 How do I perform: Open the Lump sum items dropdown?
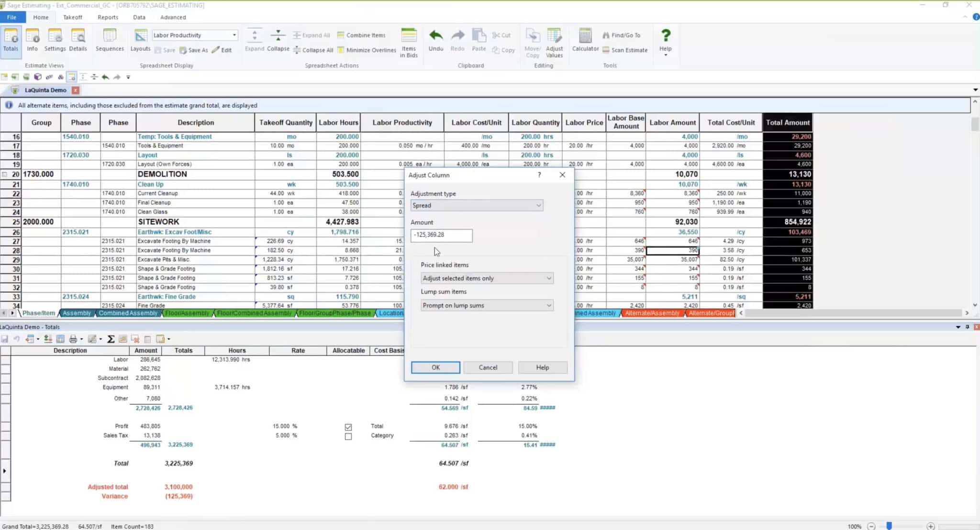coord(548,305)
